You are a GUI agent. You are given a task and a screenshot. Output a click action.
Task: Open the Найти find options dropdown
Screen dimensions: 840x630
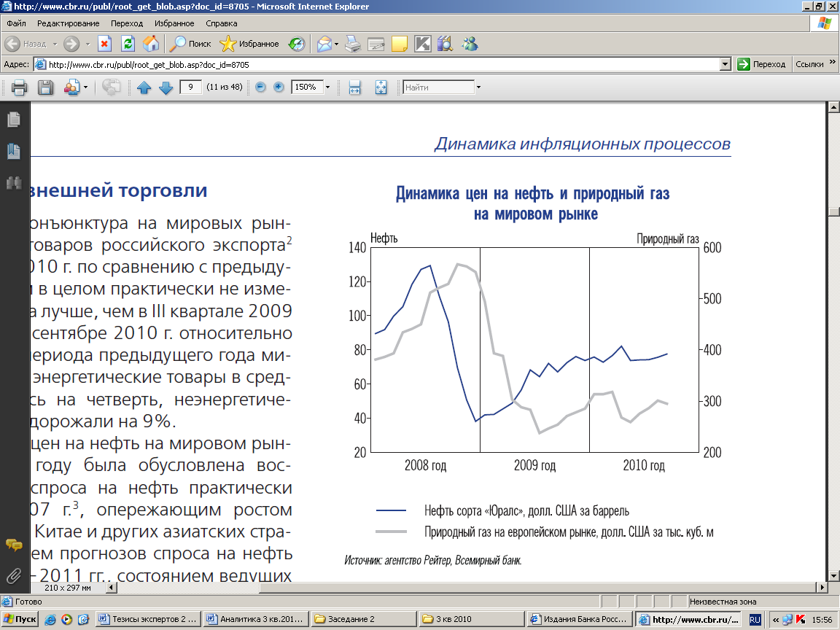point(478,87)
